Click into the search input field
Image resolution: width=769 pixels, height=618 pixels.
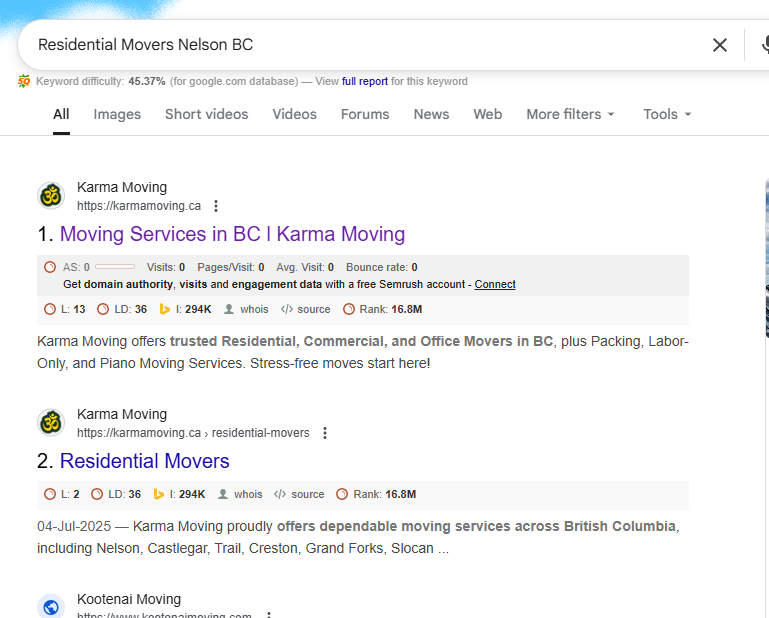360,45
